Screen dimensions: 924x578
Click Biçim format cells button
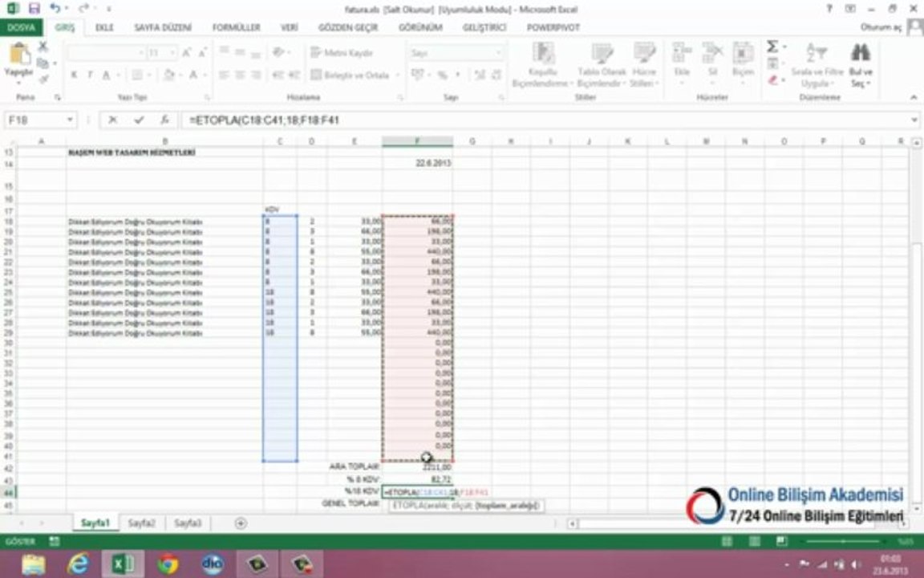pos(743,62)
